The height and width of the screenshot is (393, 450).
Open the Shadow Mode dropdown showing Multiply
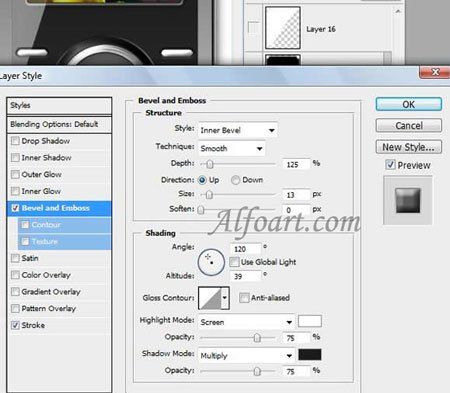[246, 356]
